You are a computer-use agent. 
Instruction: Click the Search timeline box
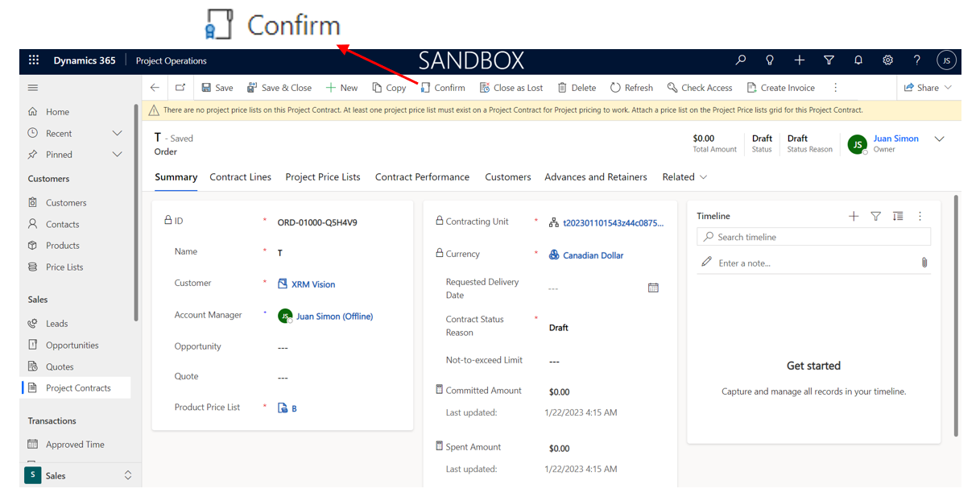click(x=813, y=237)
